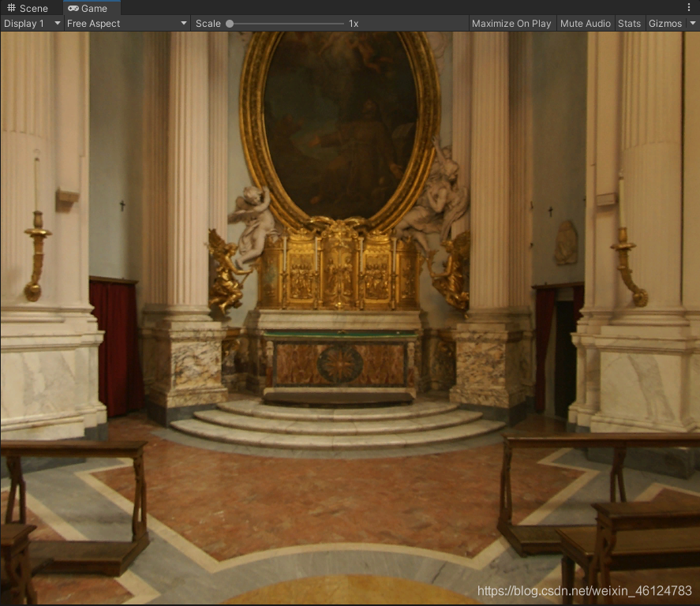
Task: Switch to the Scene tab
Action: tap(28, 8)
